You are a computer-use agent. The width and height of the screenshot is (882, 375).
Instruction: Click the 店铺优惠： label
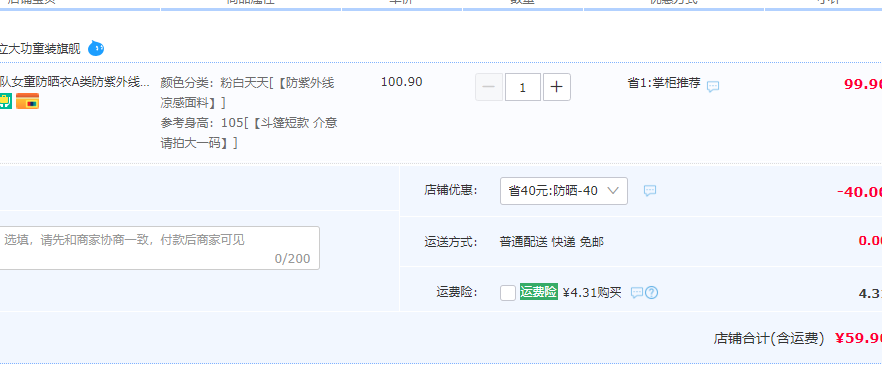451,191
